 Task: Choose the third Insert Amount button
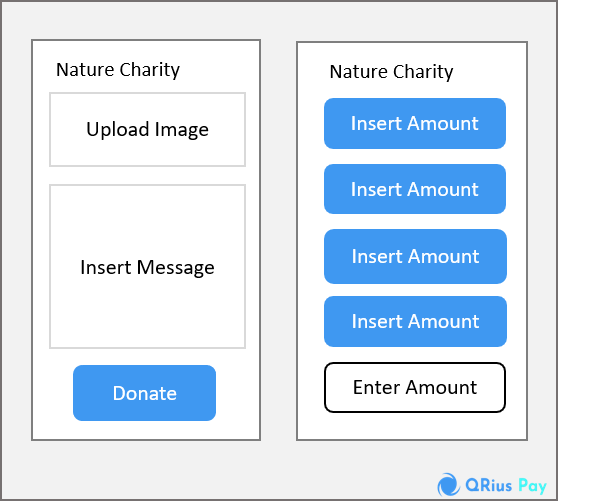[x=415, y=256]
